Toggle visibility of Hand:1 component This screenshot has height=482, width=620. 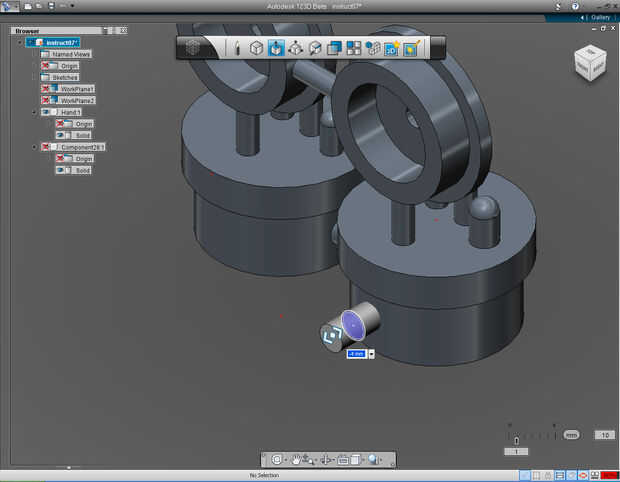point(45,112)
